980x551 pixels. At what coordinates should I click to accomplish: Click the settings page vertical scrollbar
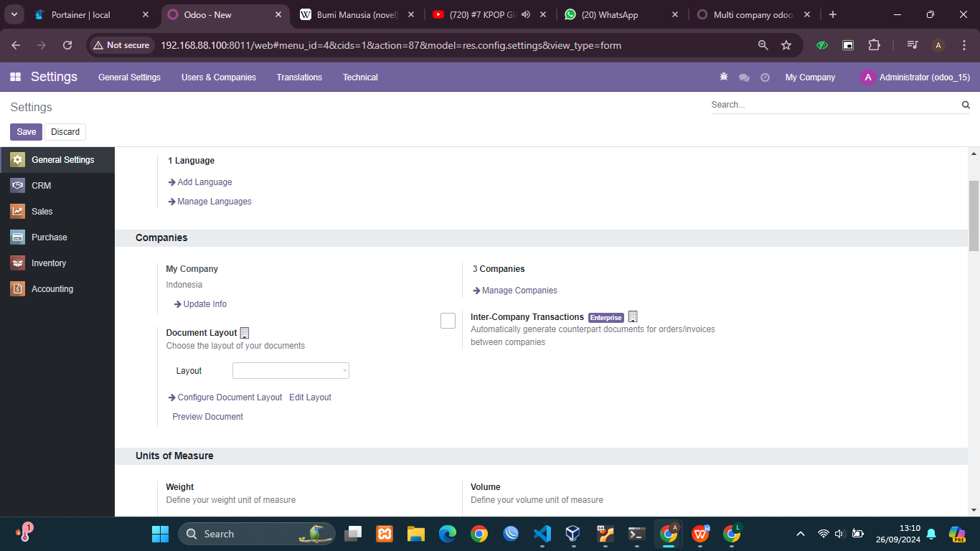click(x=974, y=215)
